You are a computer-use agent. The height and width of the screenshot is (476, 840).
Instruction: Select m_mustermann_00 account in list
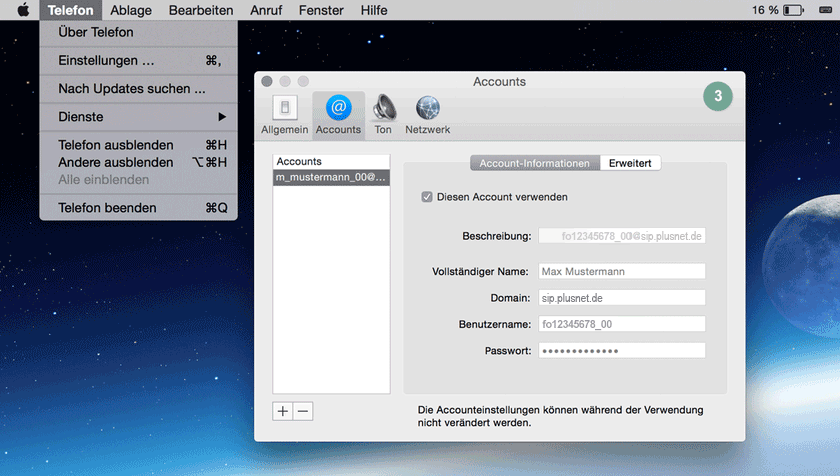pyautogui.click(x=331, y=177)
